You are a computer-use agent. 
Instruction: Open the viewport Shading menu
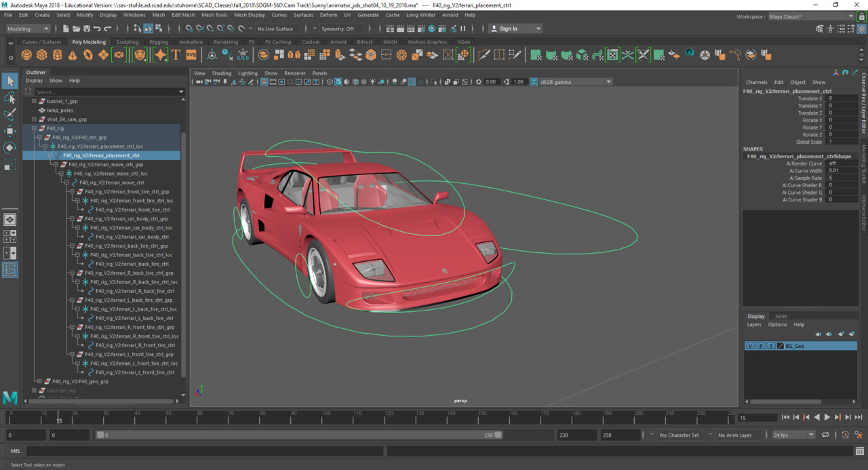(222, 73)
